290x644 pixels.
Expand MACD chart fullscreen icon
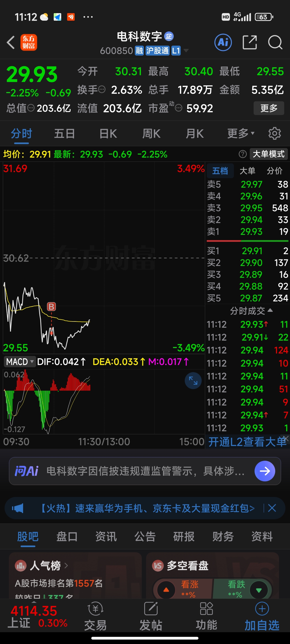coord(193,380)
